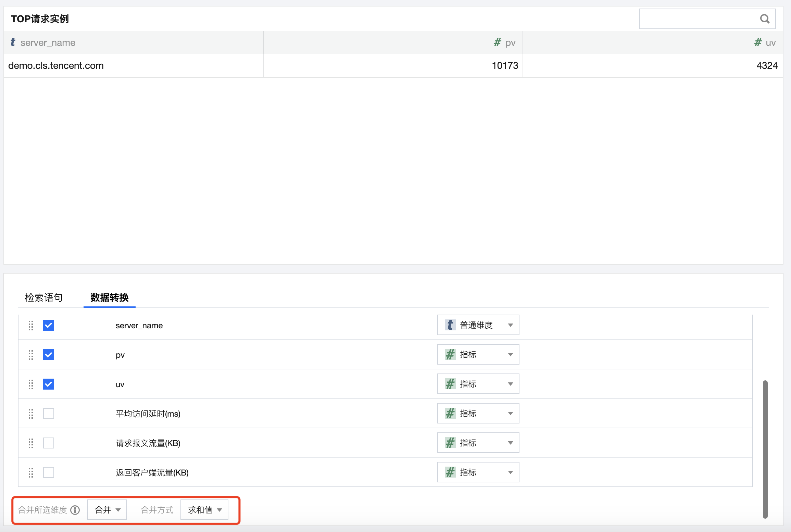
Task: Check the 返回客户端流量(KB) checkbox
Action: click(49, 472)
